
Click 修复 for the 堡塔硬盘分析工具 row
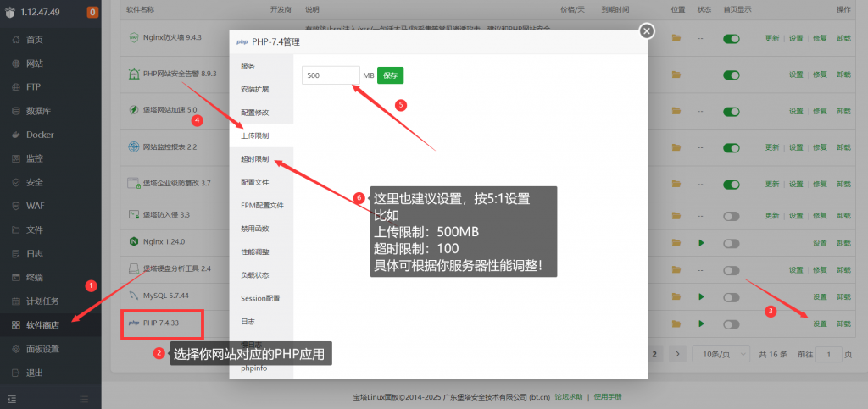(820, 270)
